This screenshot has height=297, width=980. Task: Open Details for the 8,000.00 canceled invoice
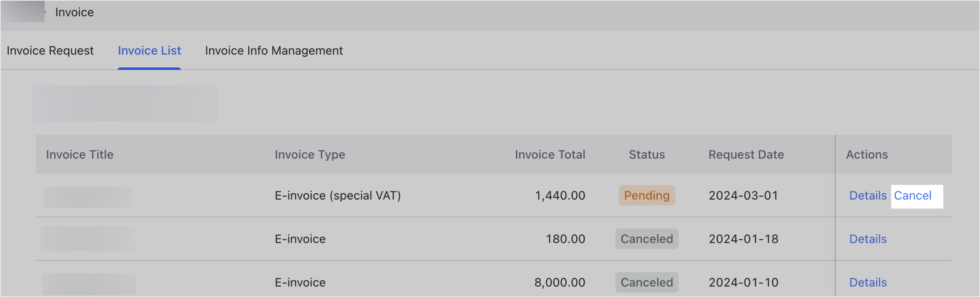point(868,282)
